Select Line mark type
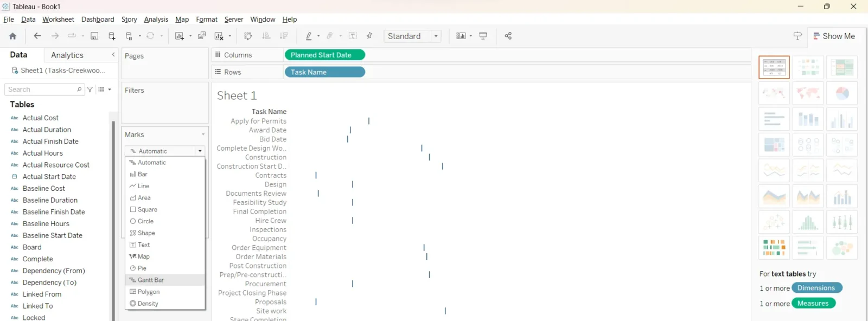 coord(165,186)
